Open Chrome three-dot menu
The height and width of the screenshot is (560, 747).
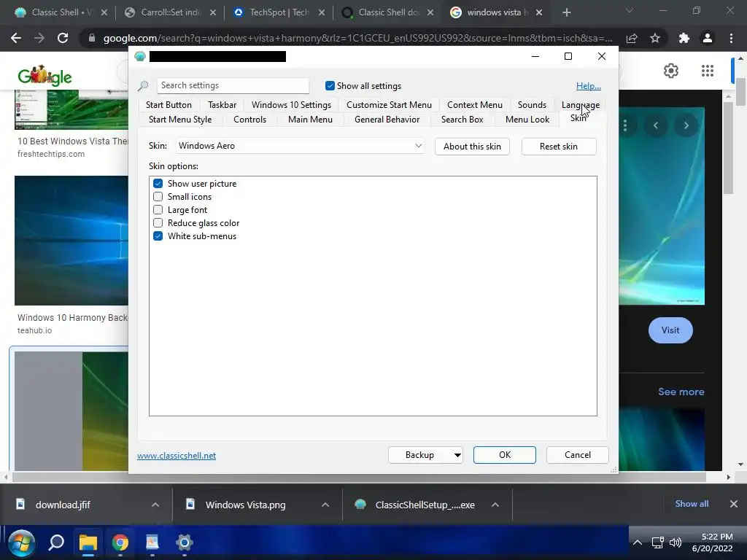click(x=731, y=38)
